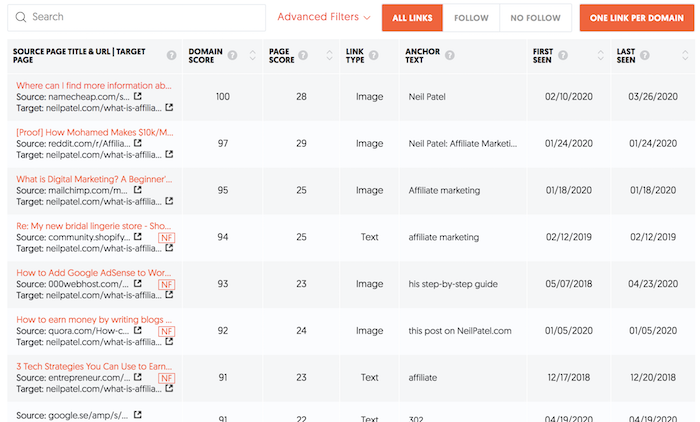This screenshot has width=700, height=422.
Task: Open help icon next to First Seen
Action: [563, 55]
